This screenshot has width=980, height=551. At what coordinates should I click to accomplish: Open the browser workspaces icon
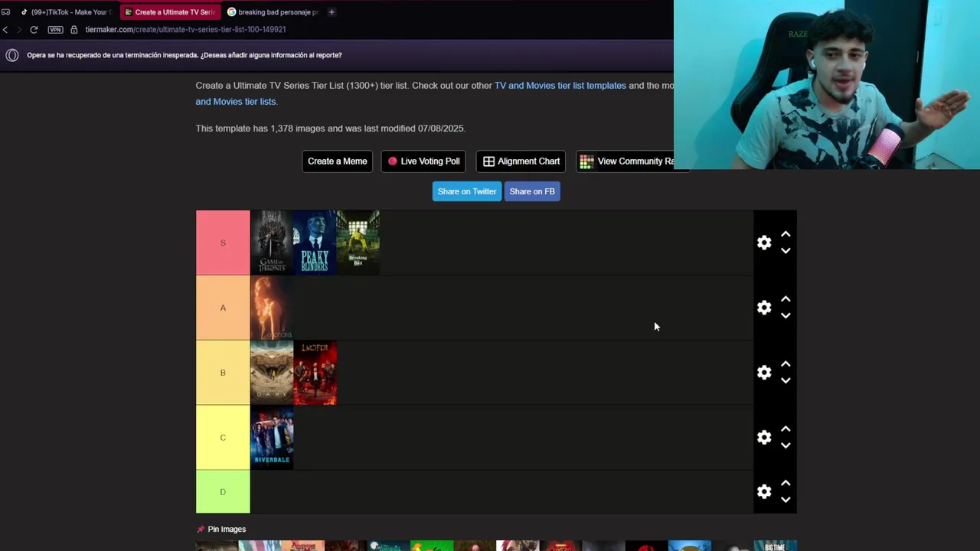click(5, 12)
